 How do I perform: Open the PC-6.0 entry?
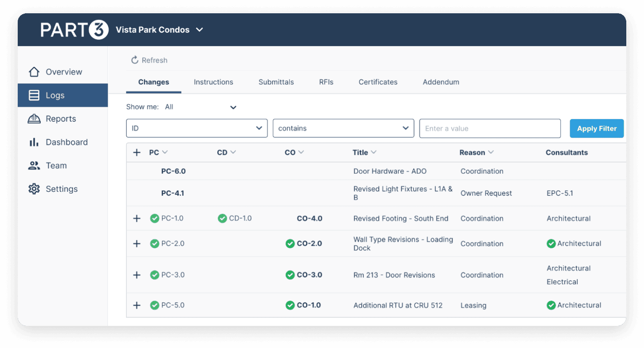[x=173, y=171]
